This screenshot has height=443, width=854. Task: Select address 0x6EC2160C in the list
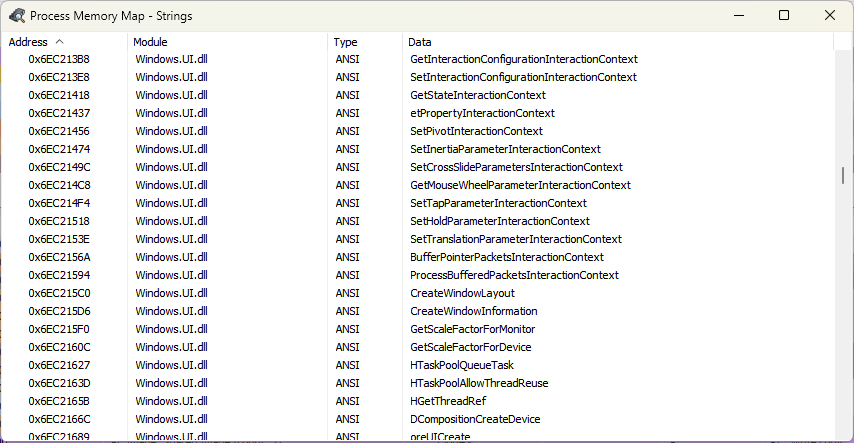[60, 347]
